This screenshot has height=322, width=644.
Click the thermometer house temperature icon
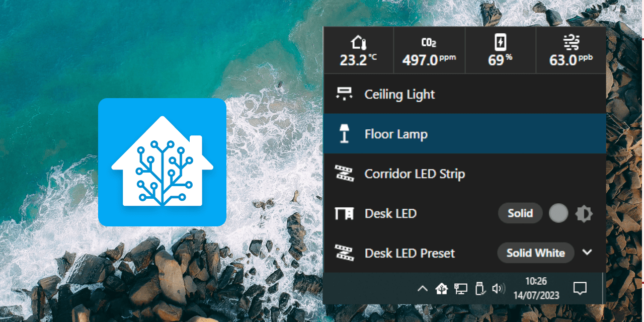point(358,42)
